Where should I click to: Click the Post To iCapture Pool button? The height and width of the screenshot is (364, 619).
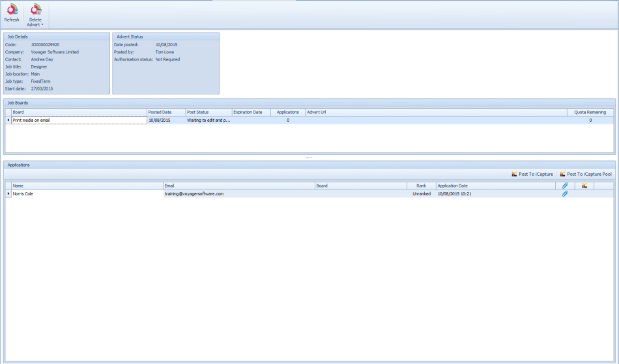(585, 174)
